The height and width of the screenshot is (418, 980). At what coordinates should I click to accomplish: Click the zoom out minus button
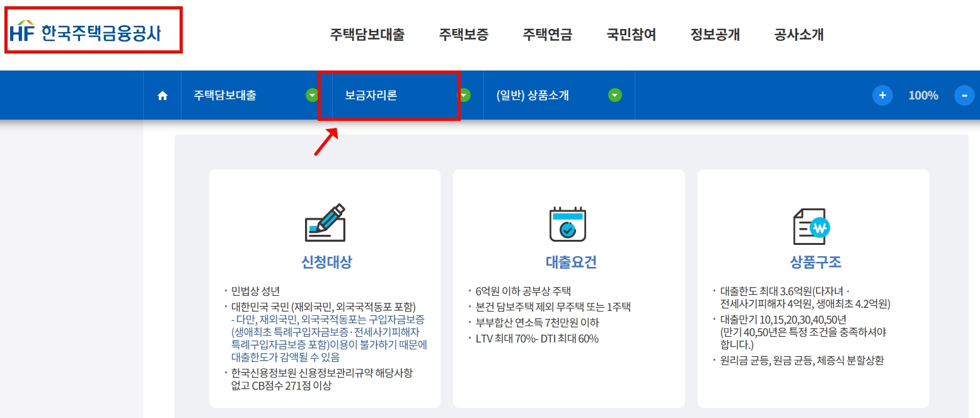964,96
